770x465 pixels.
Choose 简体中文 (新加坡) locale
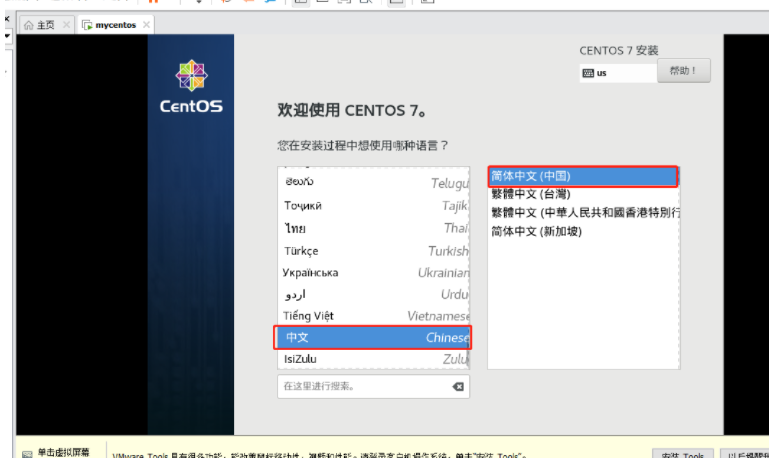click(583, 231)
